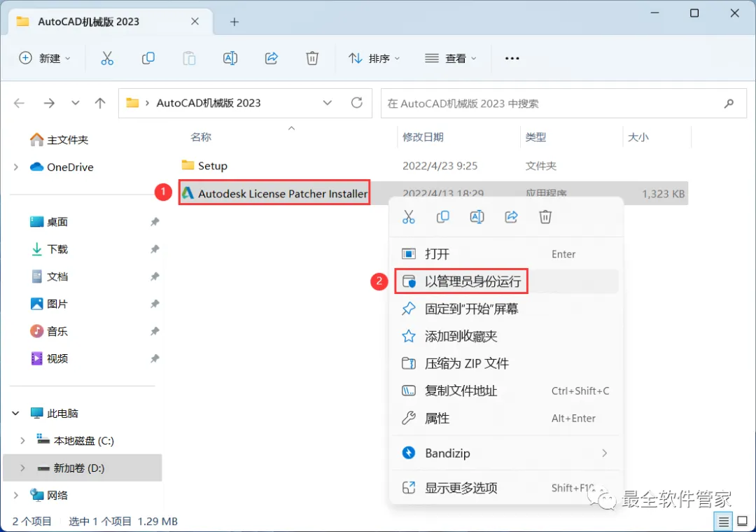
Task: Expand the OneDrive tree node
Action: [x=16, y=167]
